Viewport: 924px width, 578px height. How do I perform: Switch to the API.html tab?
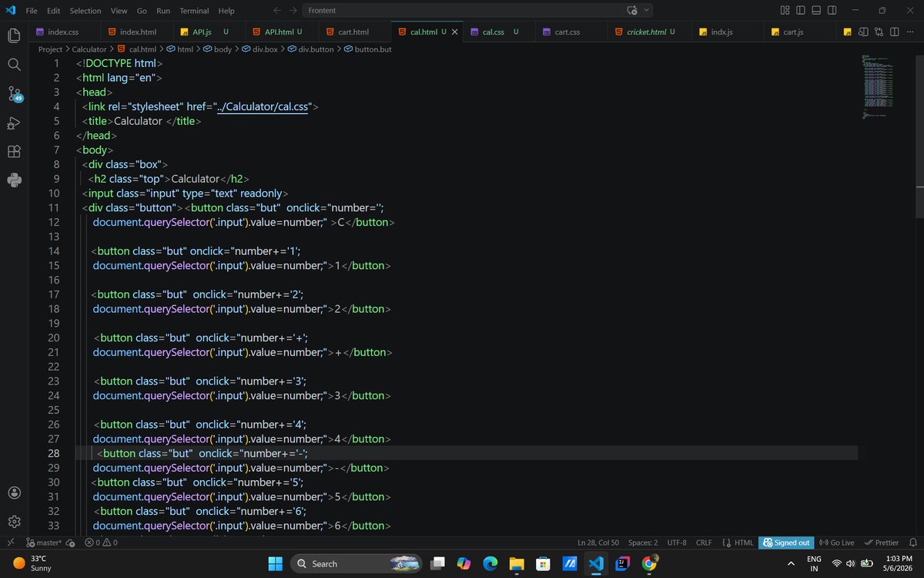283,32
